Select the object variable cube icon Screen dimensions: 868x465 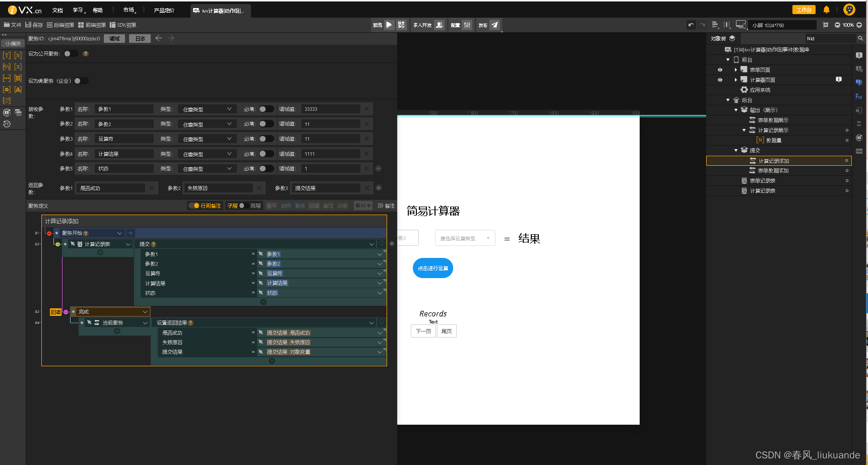click(7, 90)
